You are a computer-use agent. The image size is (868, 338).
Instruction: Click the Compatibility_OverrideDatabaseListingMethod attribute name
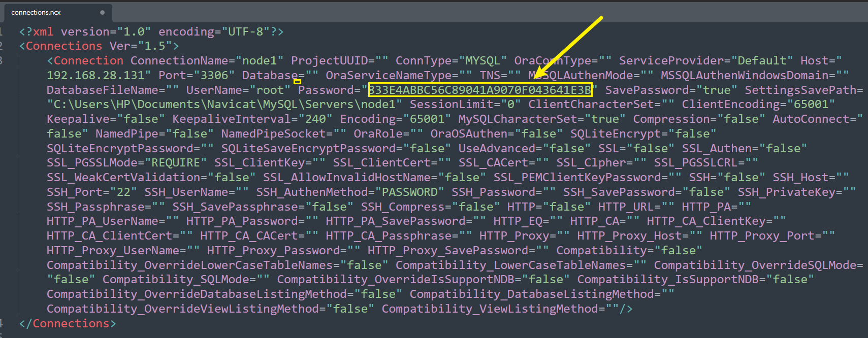pos(197,294)
